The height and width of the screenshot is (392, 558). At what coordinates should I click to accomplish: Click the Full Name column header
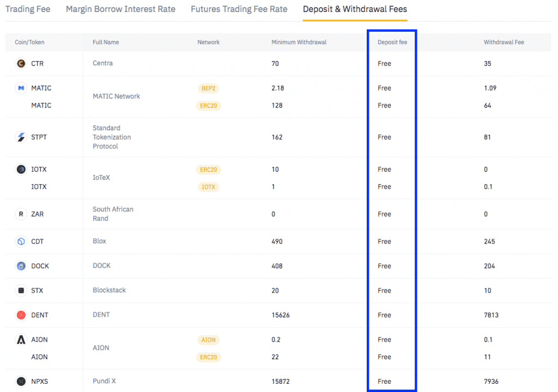tap(106, 42)
